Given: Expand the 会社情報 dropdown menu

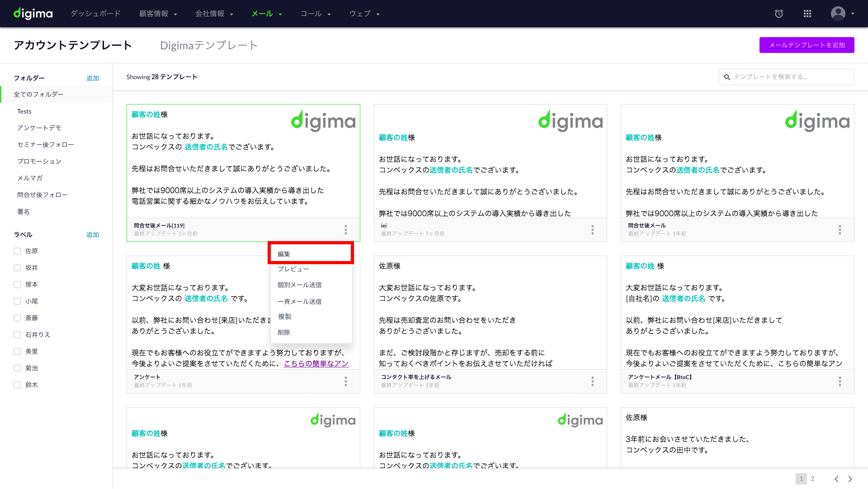Looking at the screenshot, I should click(214, 14).
